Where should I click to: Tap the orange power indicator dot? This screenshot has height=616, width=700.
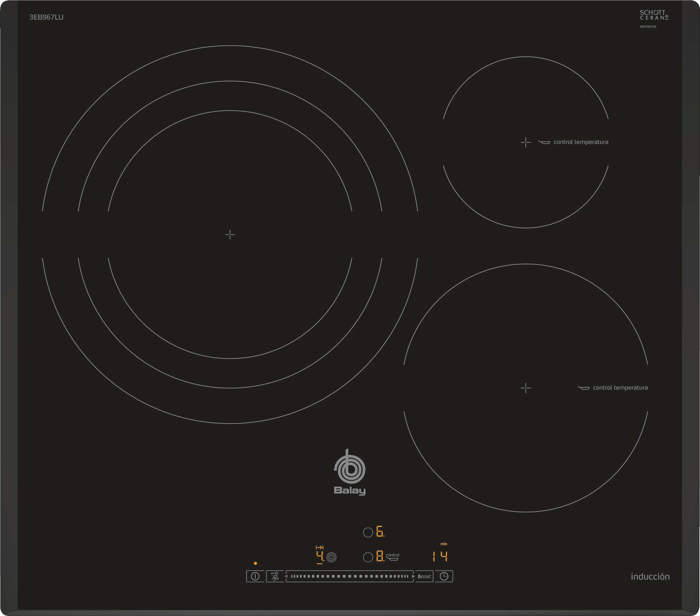pos(255,563)
